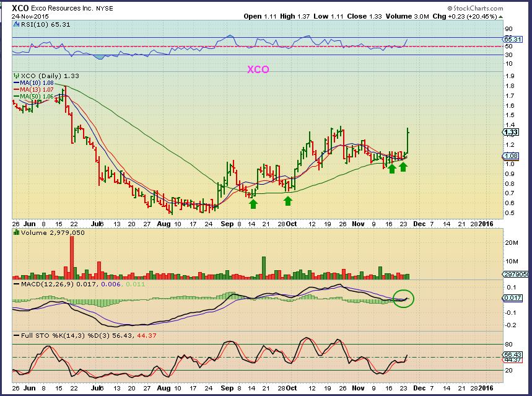Click the 80 stochastic axis value
This screenshot has width=532, height=396.
508,345
